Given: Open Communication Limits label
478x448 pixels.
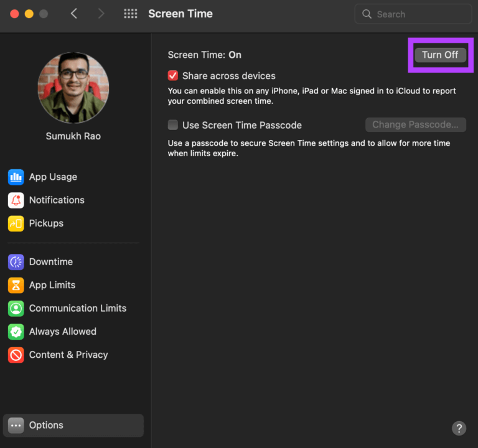Looking at the screenshot, I should (78, 308).
